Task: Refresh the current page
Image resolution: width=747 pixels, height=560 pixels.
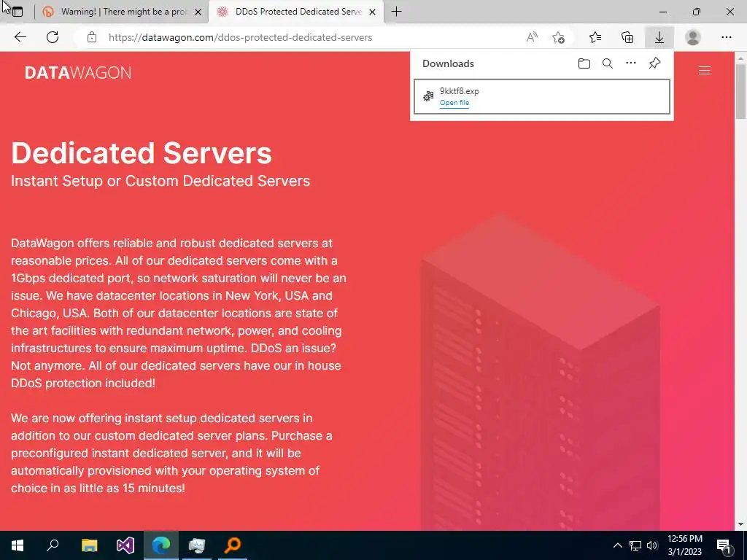Action: point(53,37)
